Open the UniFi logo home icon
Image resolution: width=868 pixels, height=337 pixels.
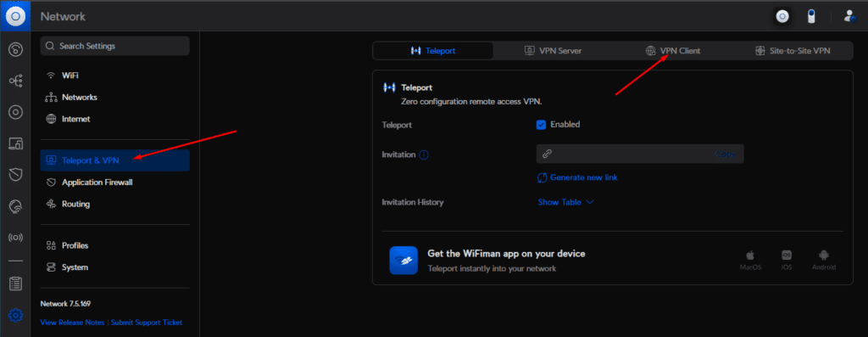(x=15, y=16)
